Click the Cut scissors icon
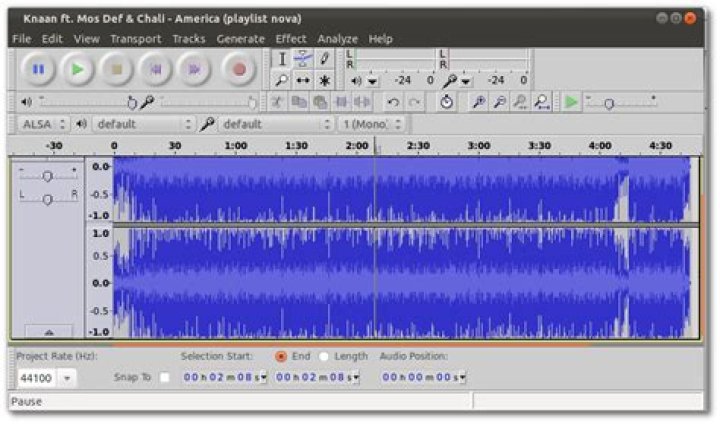 pos(277,102)
